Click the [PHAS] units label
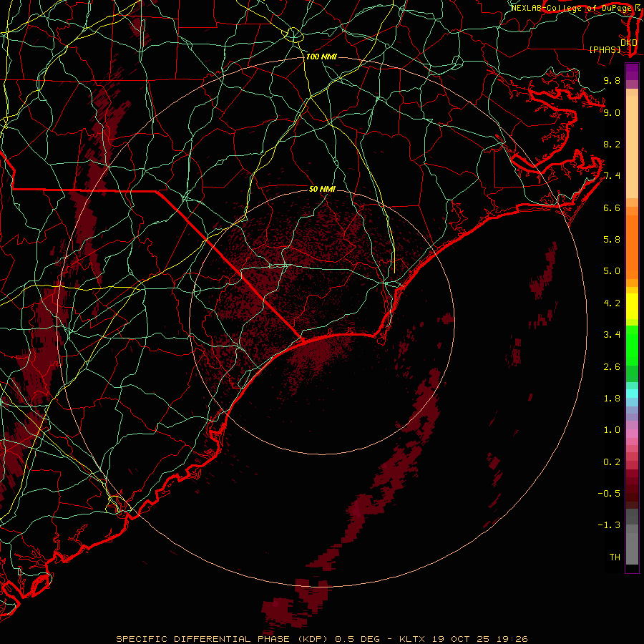 tap(605, 49)
